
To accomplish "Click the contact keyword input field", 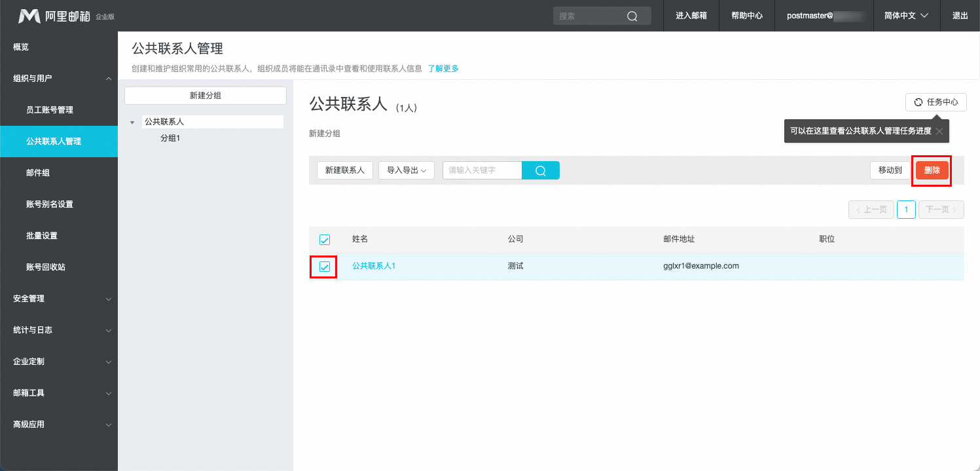I will [x=482, y=170].
